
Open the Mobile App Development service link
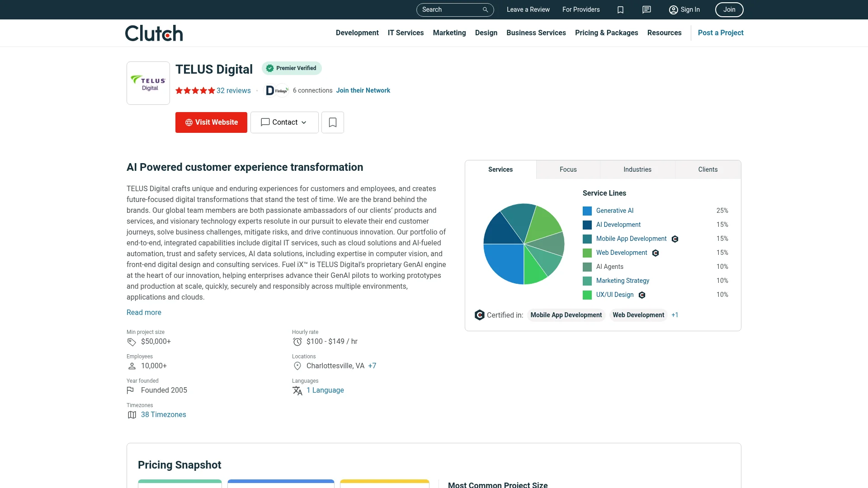coord(631,239)
